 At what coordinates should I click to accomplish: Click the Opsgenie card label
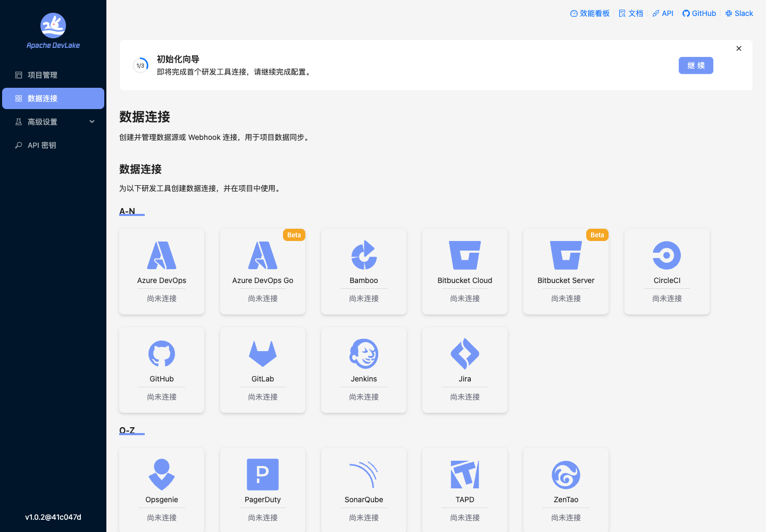pyautogui.click(x=162, y=500)
